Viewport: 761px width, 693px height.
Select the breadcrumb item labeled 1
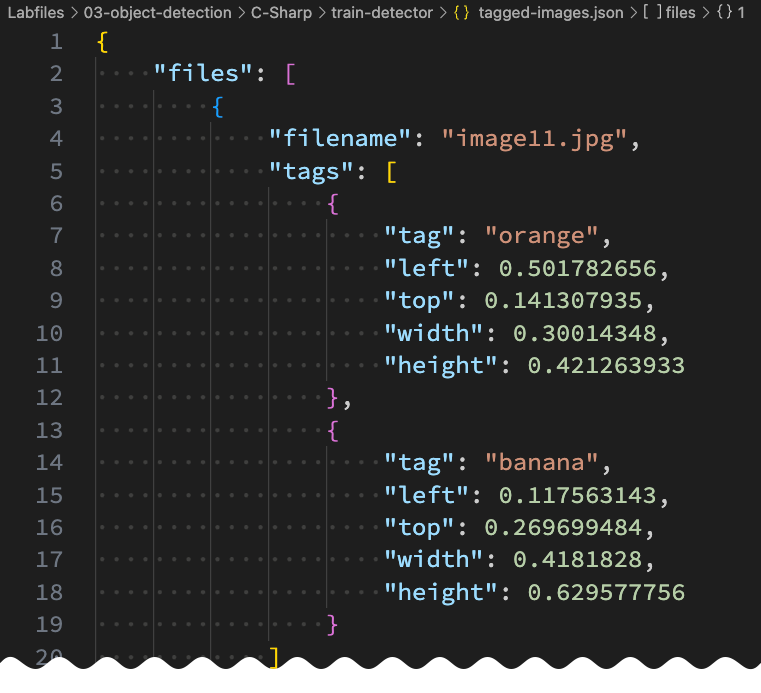tap(741, 13)
